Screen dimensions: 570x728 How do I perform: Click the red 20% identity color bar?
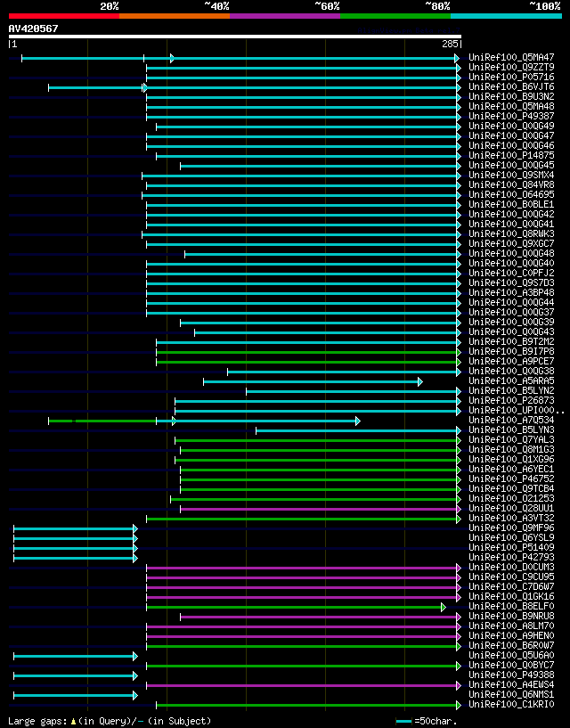pos(64,16)
